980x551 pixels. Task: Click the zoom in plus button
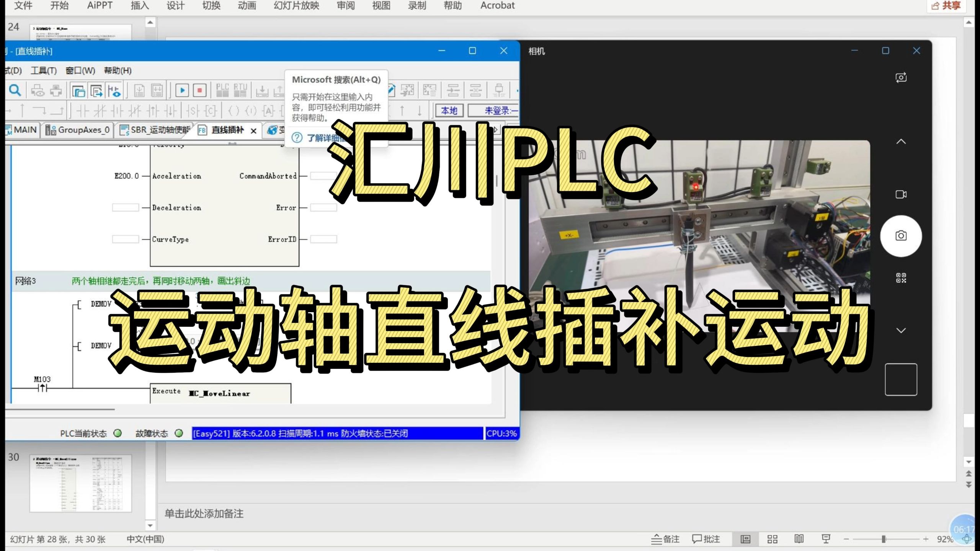pyautogui.click(x=926, y=539)
